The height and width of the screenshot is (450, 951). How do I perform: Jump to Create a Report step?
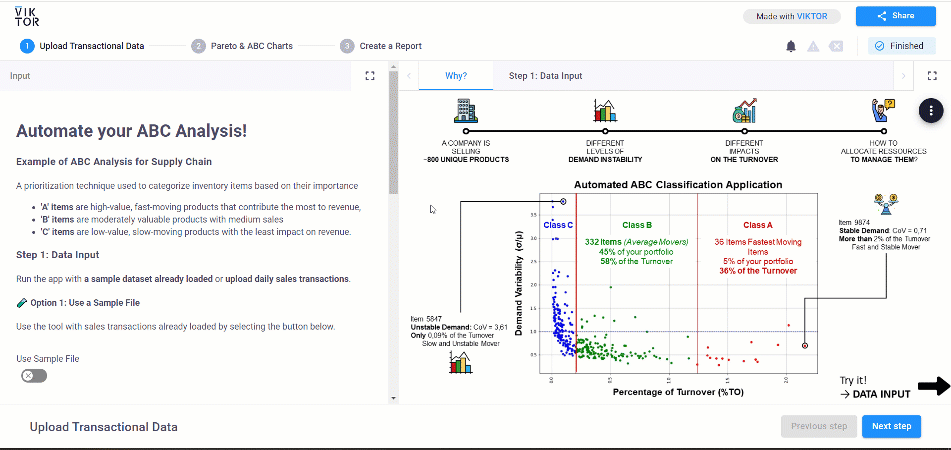(381, 46)
